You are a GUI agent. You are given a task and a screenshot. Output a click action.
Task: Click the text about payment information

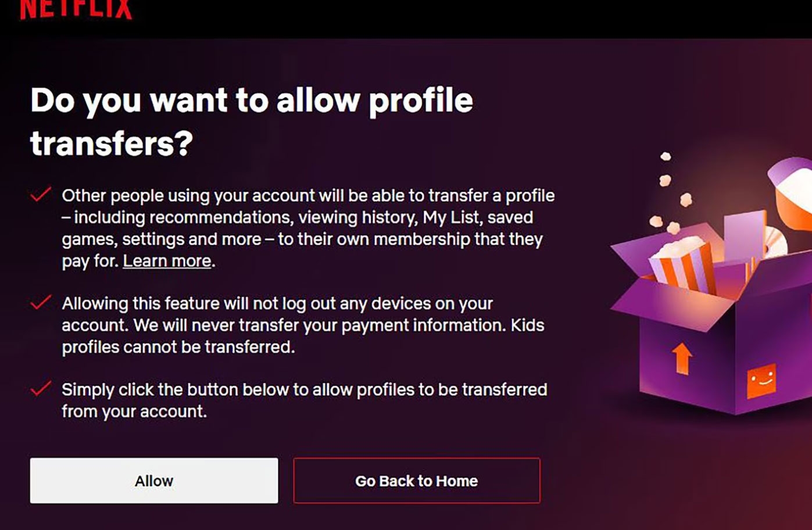pyautogui.click(x=303, y=325)
